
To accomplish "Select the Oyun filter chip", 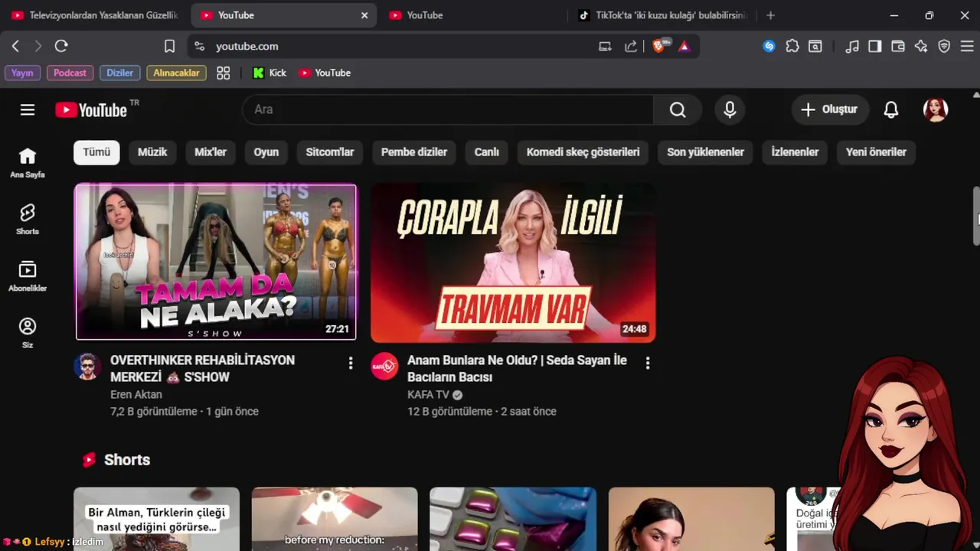I will click(x=266, y=152).
